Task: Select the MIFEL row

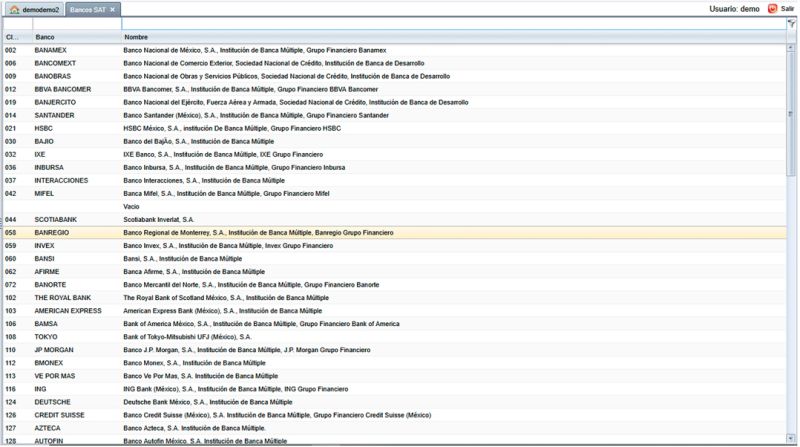Action: (394, 193)
